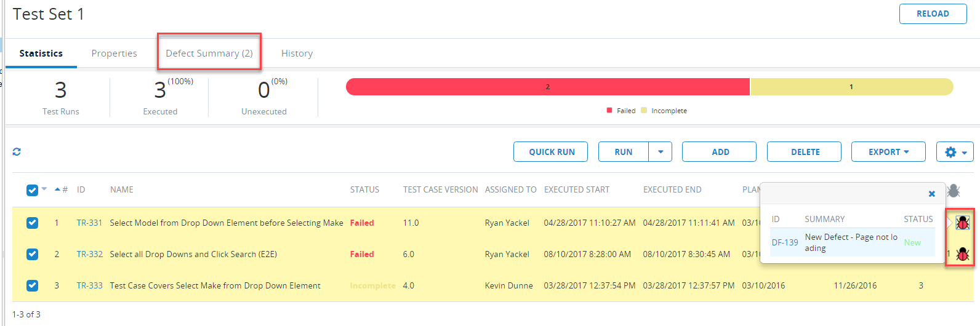Open test run TR-332 link
This screenshot has height=326, width=980.
click(89, 254)
